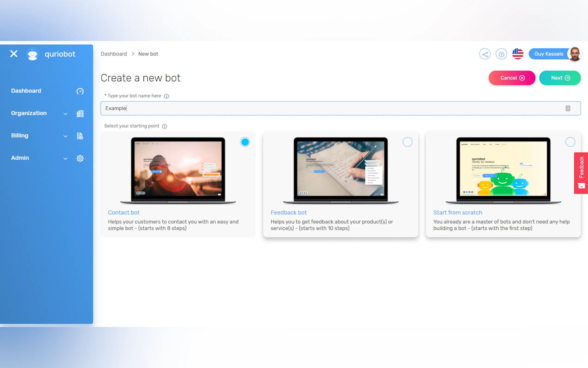This screenshot has width=588, height=368.
Task: Click the share icon in header
Action: pyautogui.click(x=485, y=54)
